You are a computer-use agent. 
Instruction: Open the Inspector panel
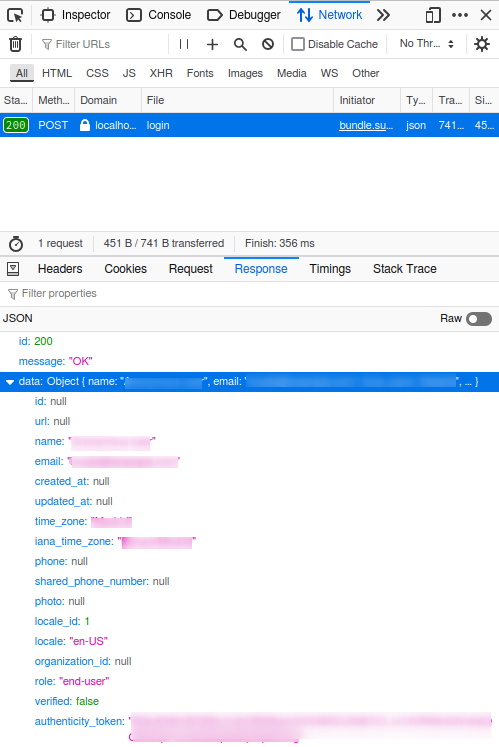pos(76,15)
